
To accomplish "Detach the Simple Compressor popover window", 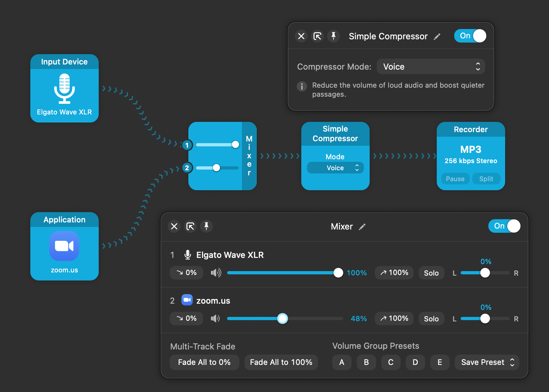I will (317, 36).
